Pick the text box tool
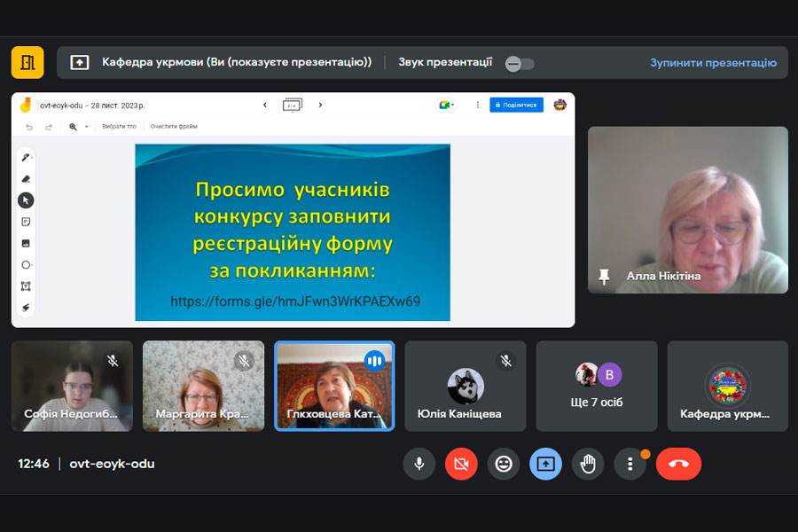This screenshot has width=798, height=532. click(x=26, y=286)
